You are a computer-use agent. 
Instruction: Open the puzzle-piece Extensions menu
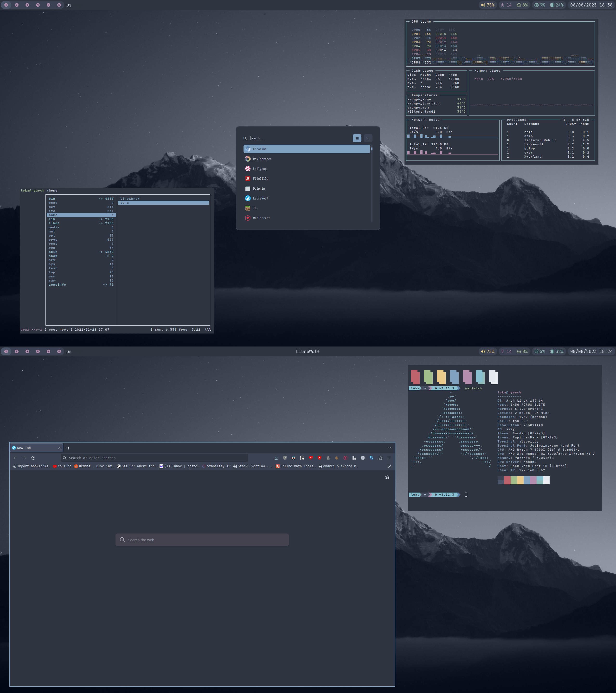pos(380,458)
